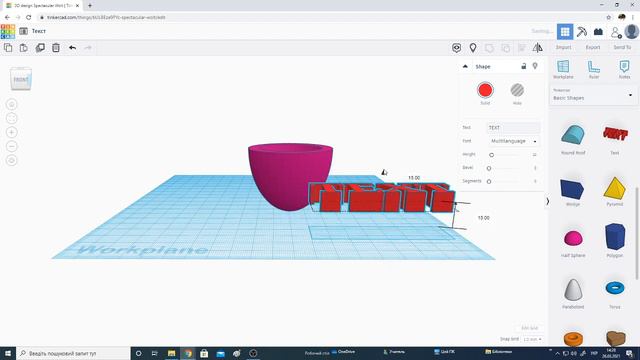Click the Height slider handle
Image resolution: width=640 pixels, height=360 pixels.
click(x=491, y=155)
